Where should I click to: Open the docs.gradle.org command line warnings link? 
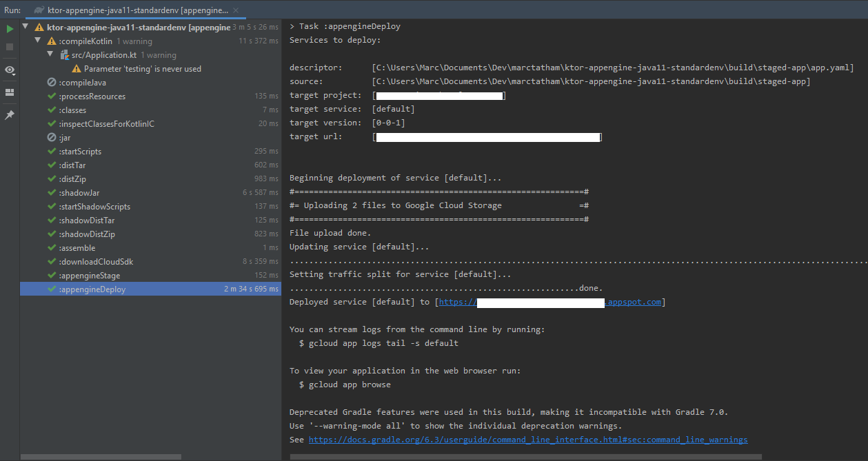click(x=528, y=440)
